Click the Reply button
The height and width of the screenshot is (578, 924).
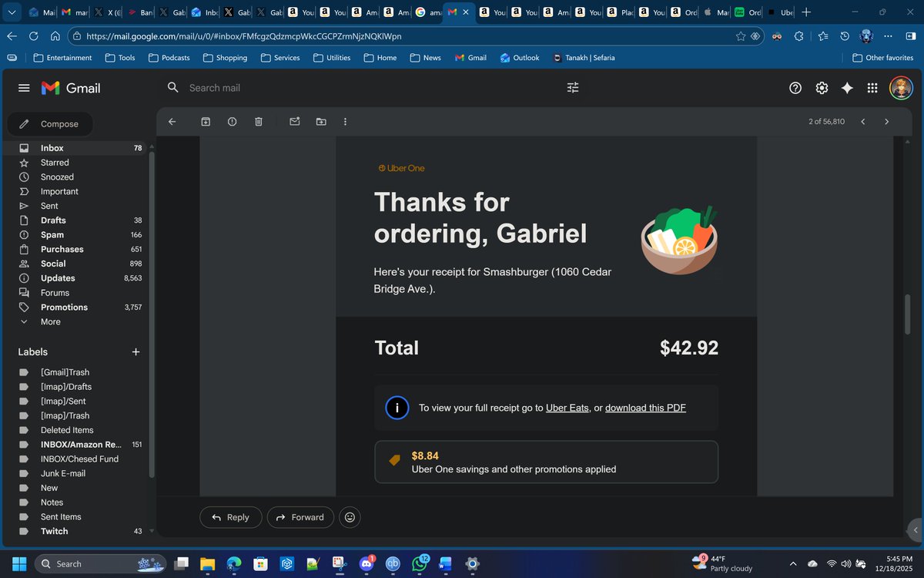[230, 517]
